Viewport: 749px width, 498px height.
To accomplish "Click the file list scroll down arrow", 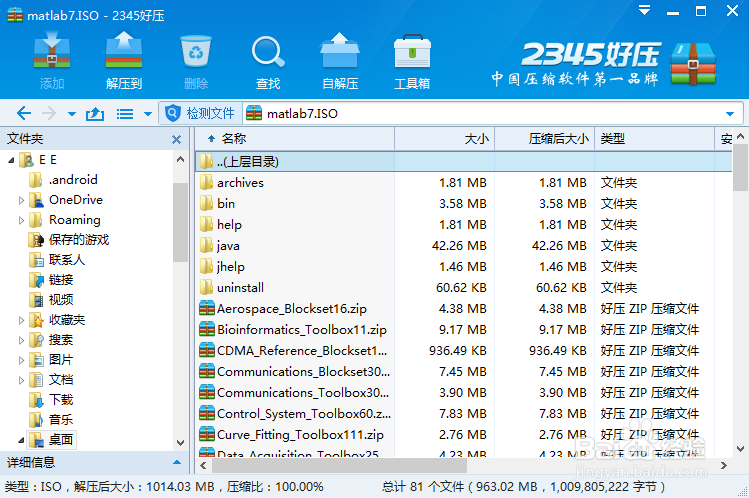I will coord(740,449).
